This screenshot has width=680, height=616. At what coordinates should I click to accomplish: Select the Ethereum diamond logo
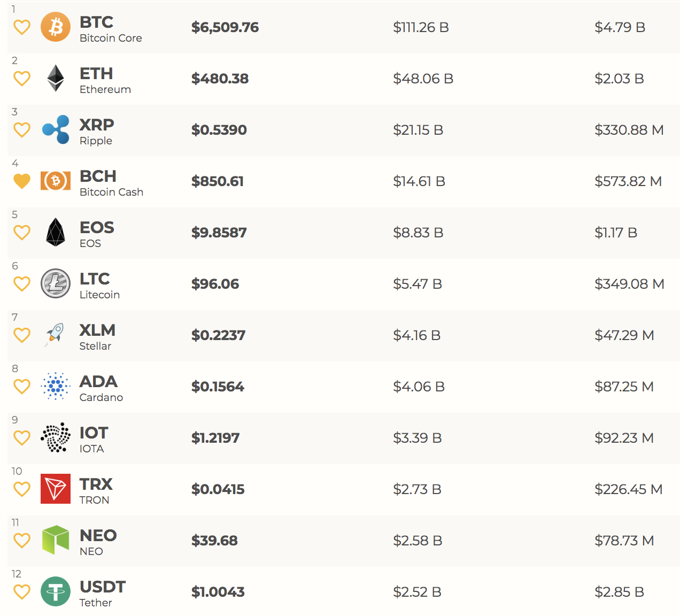pyautogui.click(x=55, y=78)
